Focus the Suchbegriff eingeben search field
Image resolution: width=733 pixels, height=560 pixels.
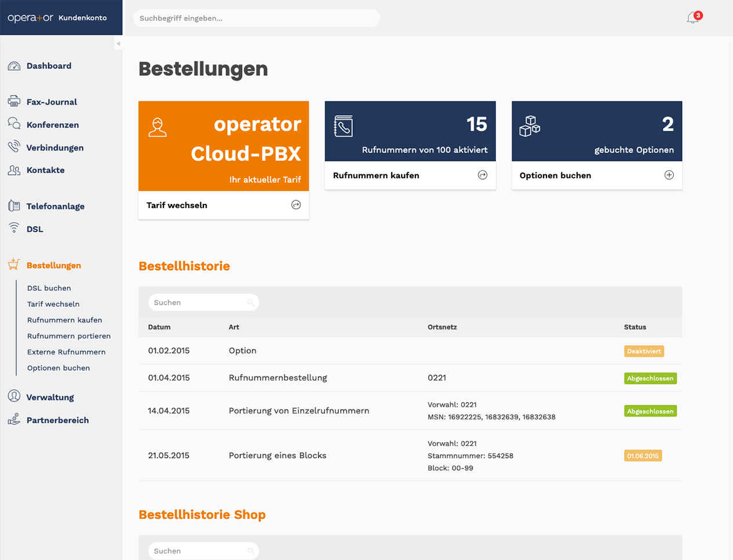click(257, 18)
